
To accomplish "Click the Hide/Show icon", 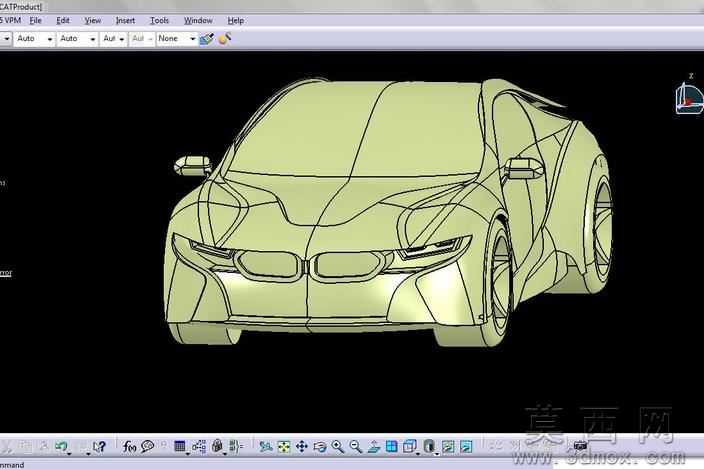I will click(448, 447).
